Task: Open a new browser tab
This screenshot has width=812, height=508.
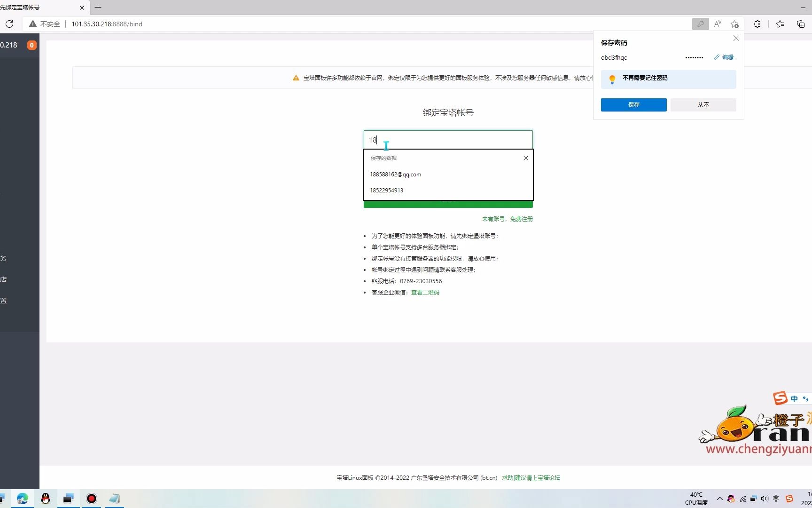Action: coord(98,8)
